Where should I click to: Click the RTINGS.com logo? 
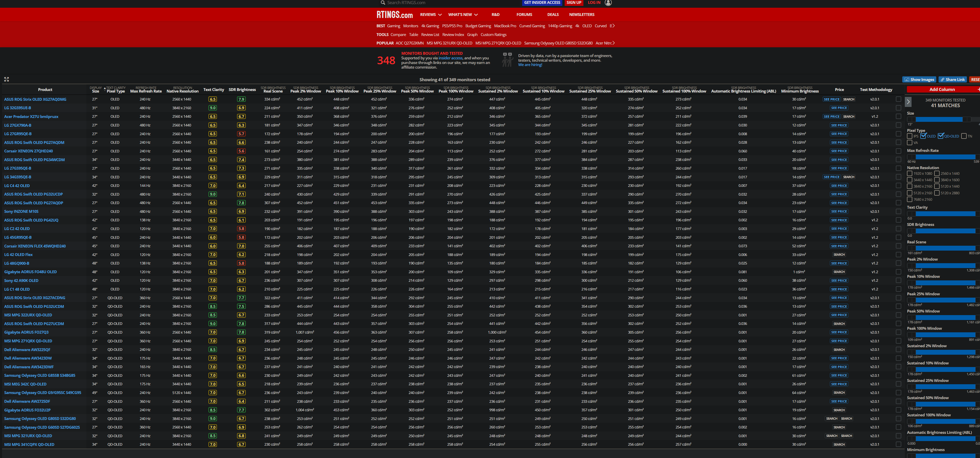(x=394, y=15)
